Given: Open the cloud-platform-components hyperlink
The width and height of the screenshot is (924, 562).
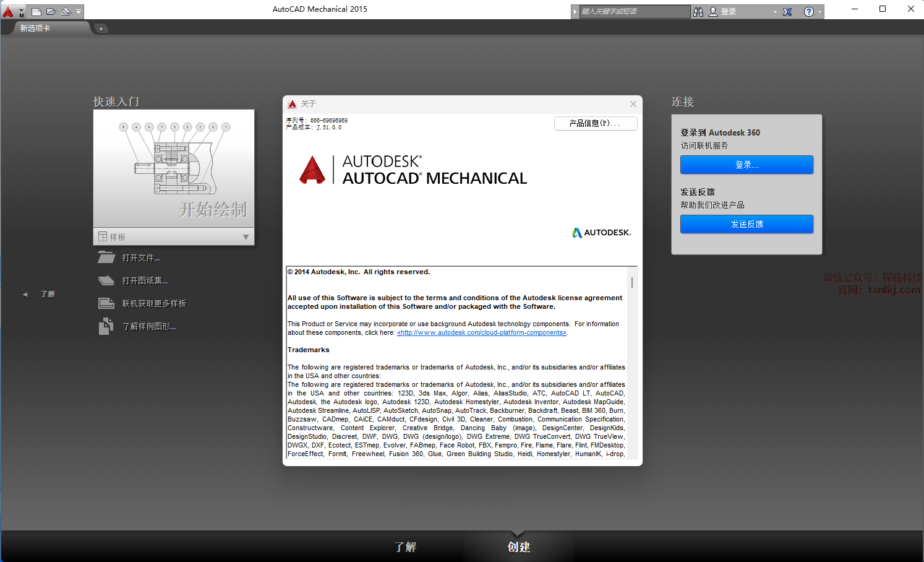Looking at the screenshot, I should (x=481, y=333).
